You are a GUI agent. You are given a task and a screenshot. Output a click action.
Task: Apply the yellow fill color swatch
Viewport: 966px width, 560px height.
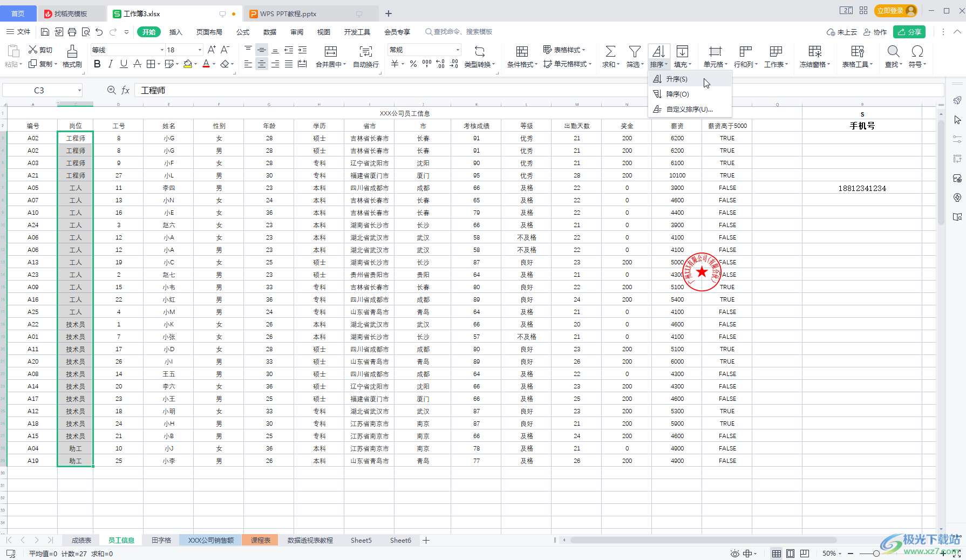(187, 64)
